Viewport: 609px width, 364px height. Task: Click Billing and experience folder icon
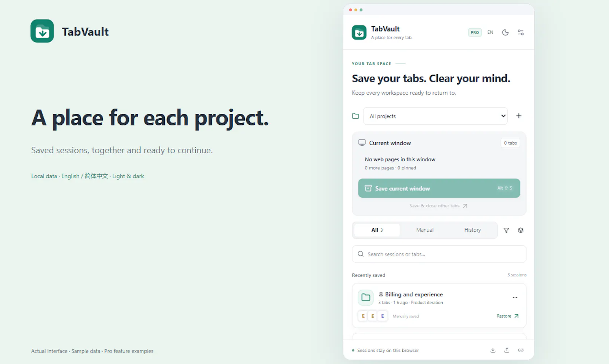366,297
